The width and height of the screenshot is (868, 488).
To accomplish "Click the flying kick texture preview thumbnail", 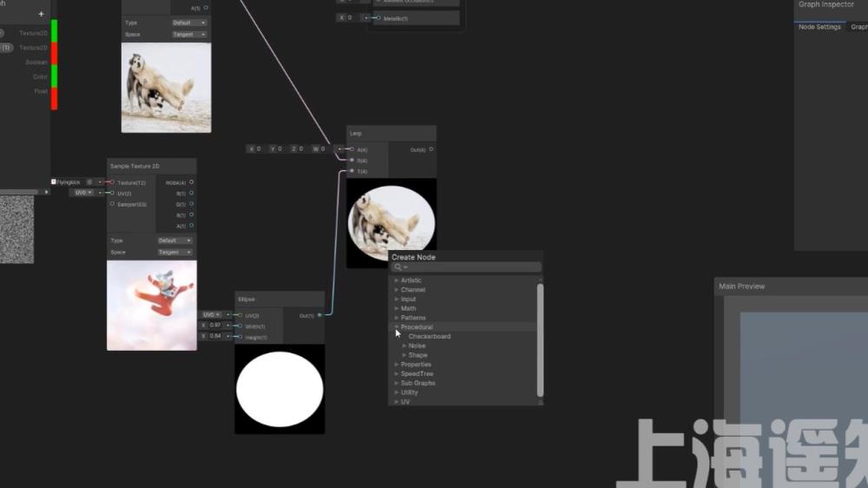I will [152, 305].
